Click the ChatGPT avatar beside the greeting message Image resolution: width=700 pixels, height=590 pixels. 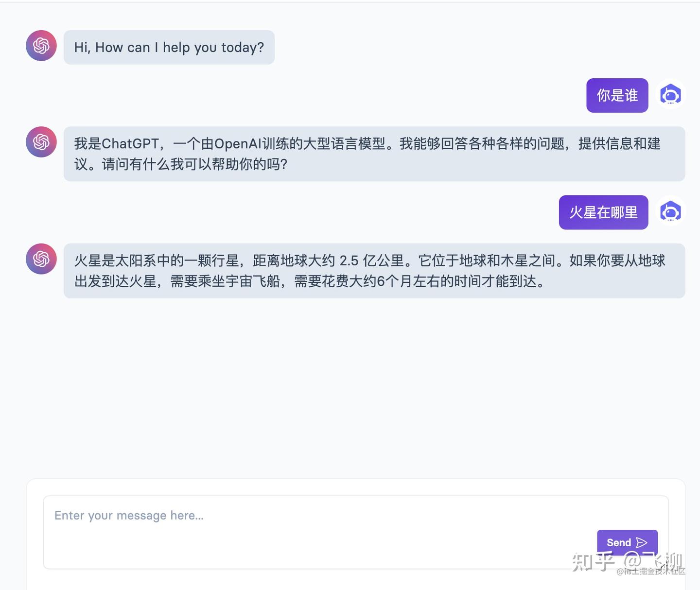41,46
